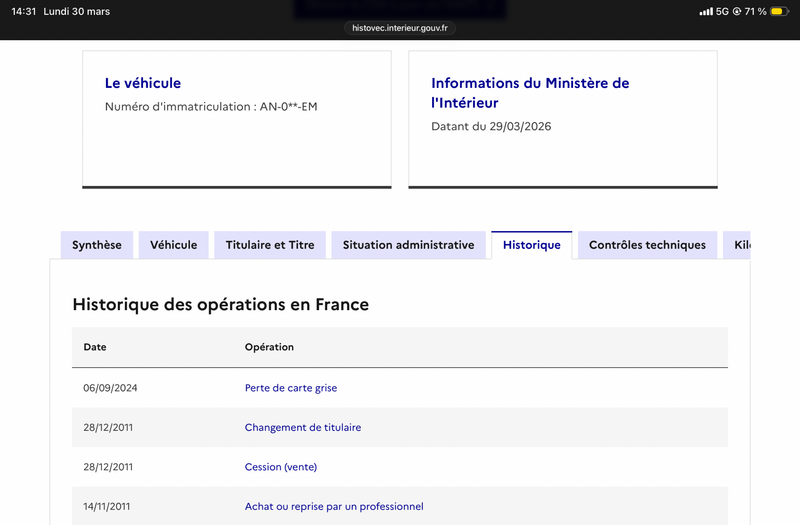Open the Véhicule tab

(x=174, y=245)
